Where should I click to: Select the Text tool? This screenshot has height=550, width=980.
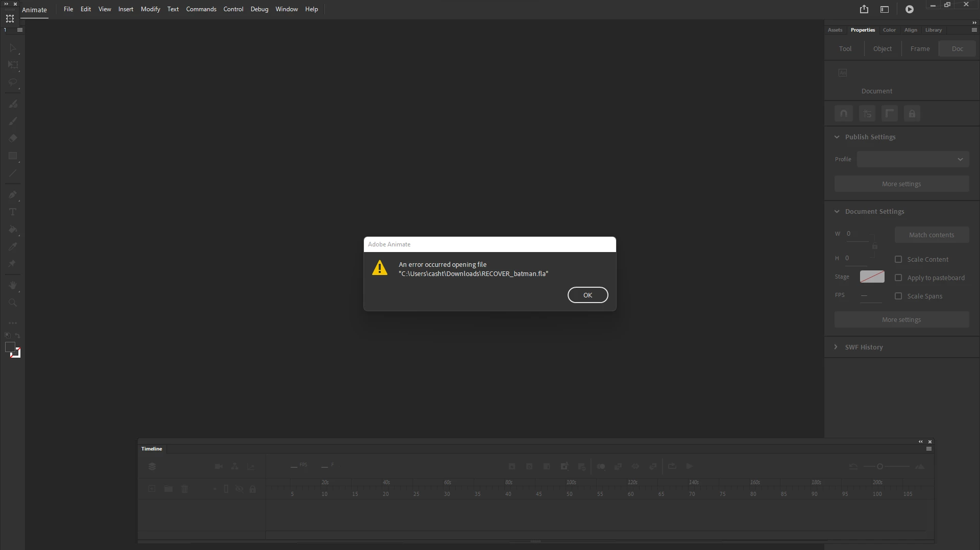point(13,212)
